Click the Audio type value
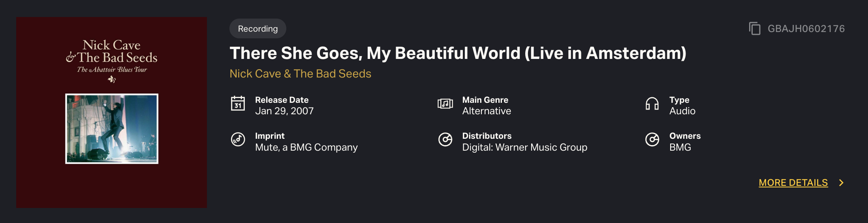 pyautogui.click(x=682, y=111)
